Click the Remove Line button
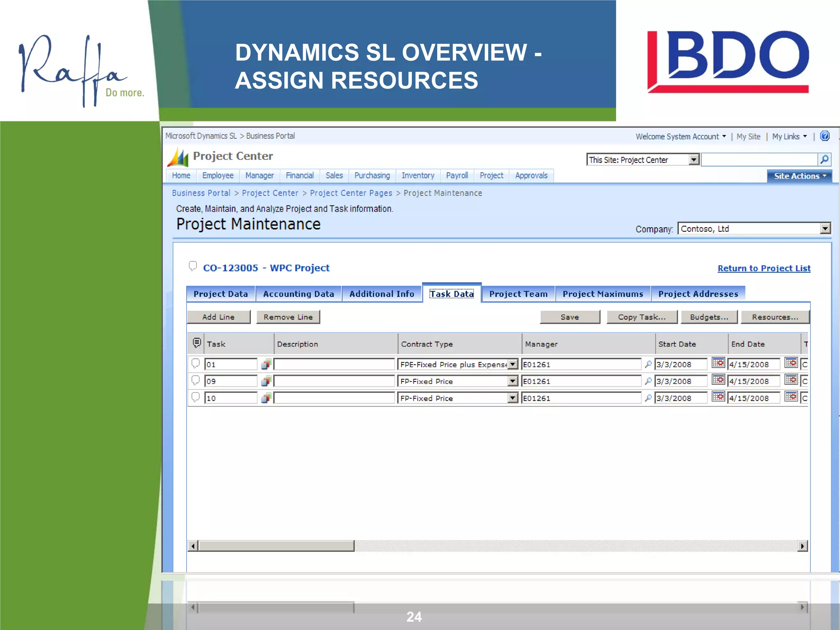This screenshot has width=840, height=630. point(288,317)
